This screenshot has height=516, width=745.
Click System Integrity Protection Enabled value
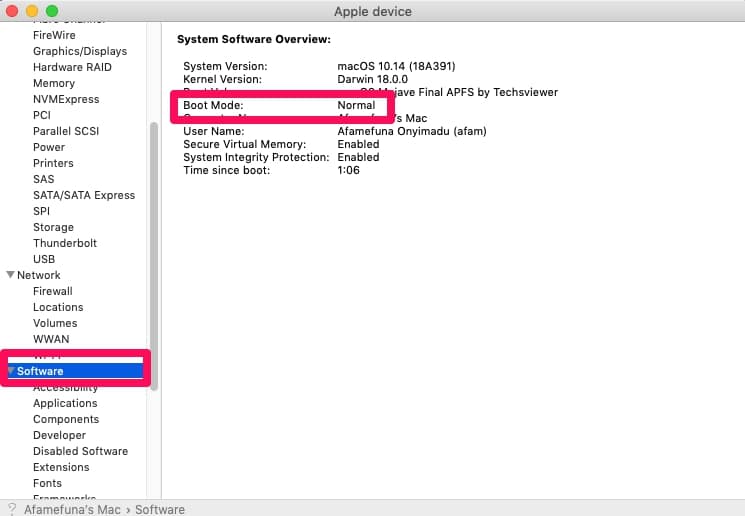pyautogui.click(x=358, y=157)
